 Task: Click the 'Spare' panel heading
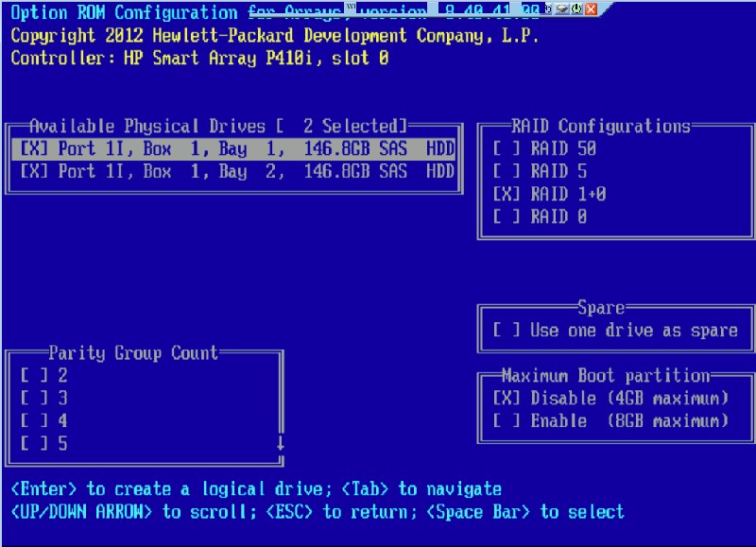[601, 307]
